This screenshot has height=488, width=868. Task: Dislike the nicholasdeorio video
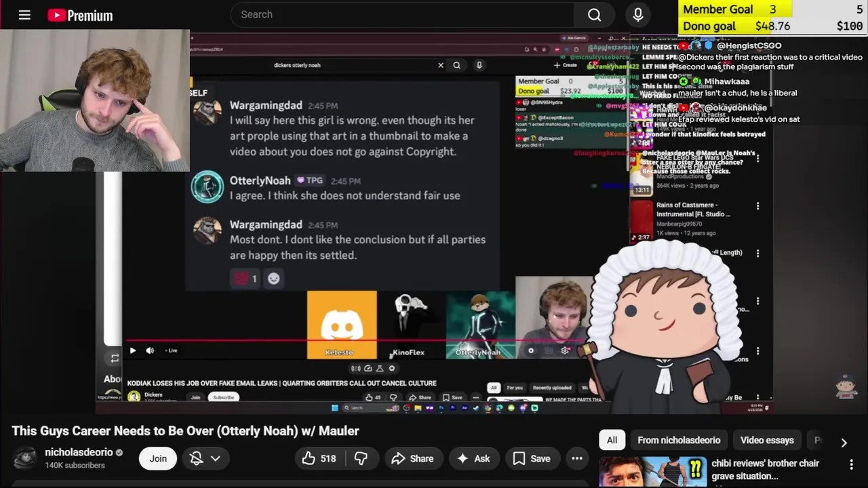[361, 458]
